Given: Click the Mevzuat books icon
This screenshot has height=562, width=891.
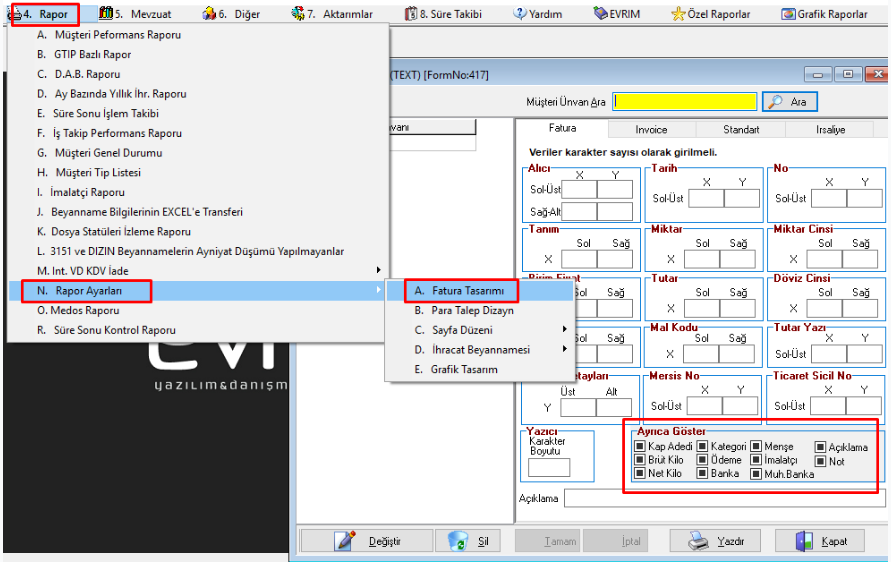Looking at the screenshot, I should tap(106, 13).
